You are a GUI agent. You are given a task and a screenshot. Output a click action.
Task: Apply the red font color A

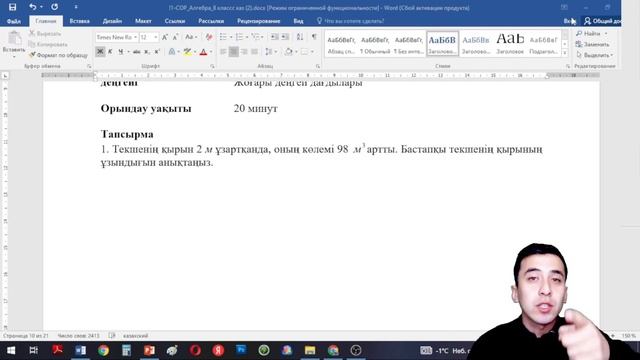tap(203, 51)
